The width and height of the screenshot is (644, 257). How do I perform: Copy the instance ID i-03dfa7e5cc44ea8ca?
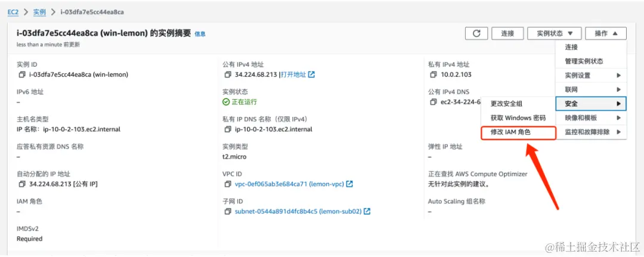(x=22, y=75)
